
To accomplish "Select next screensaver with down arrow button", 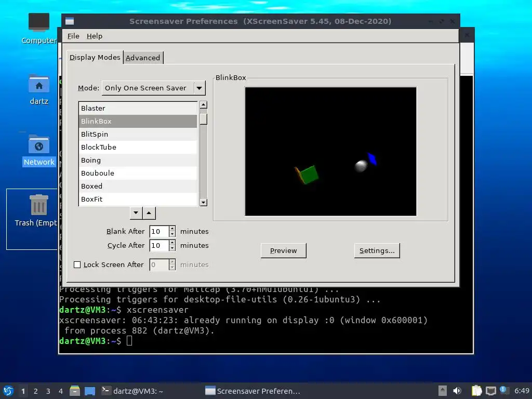I will pyautogui.click(x=136, y=213).
